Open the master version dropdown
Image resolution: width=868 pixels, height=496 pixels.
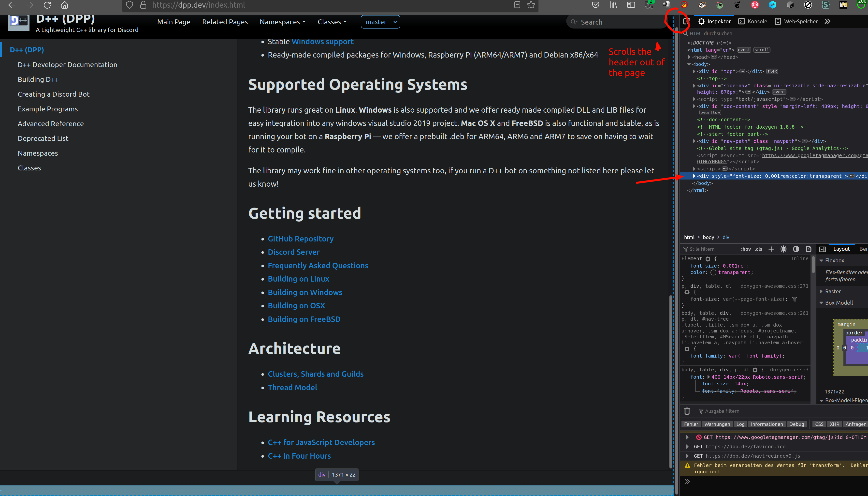380,22
